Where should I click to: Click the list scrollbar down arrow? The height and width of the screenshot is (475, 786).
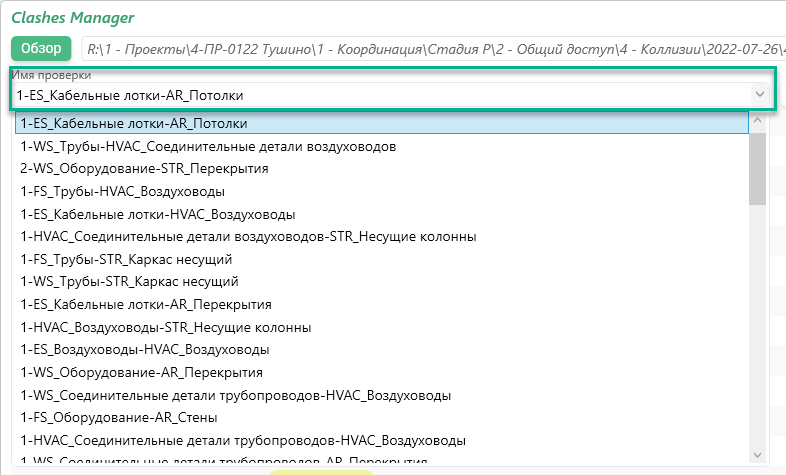pos(757,455)
